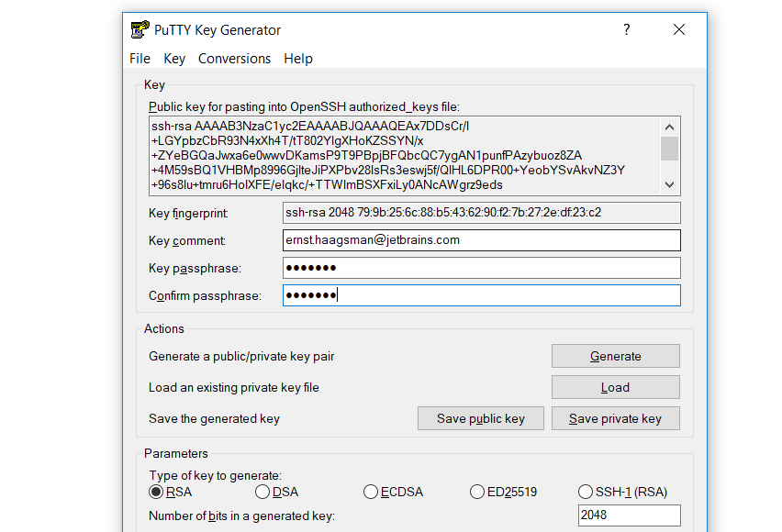Click the Confirm passphrase field
The image size is (782, 532).
tap(481, 295)
